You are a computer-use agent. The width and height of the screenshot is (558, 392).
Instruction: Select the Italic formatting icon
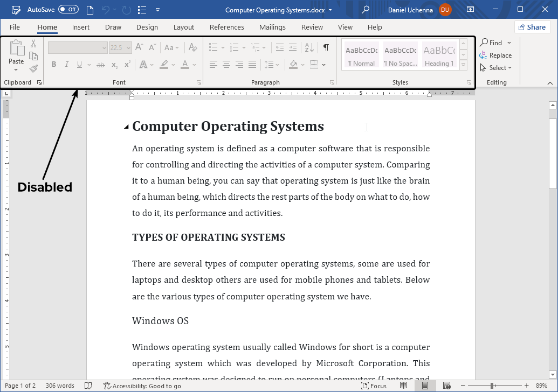pyautogui.click(x=66, y=64)
